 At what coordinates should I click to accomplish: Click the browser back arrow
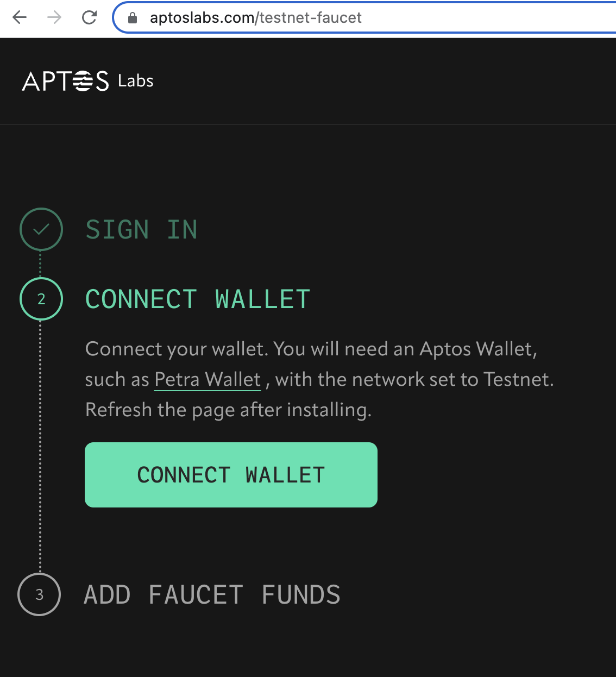[20, 18]
